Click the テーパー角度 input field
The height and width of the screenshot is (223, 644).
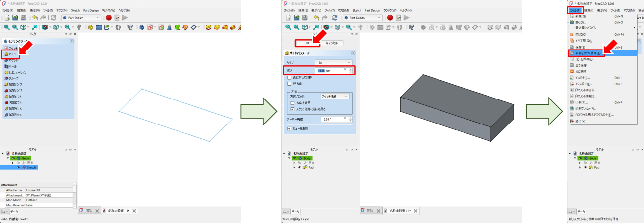coord(333,119)
